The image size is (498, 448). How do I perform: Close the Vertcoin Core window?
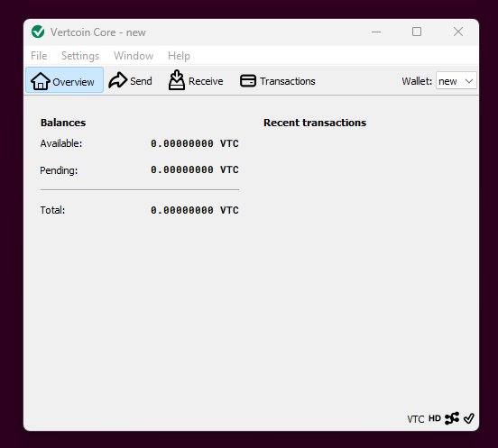458,32
